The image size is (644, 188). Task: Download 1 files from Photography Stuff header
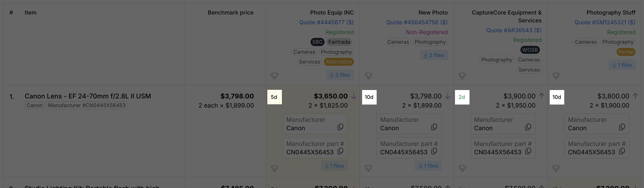click(622, 65)
